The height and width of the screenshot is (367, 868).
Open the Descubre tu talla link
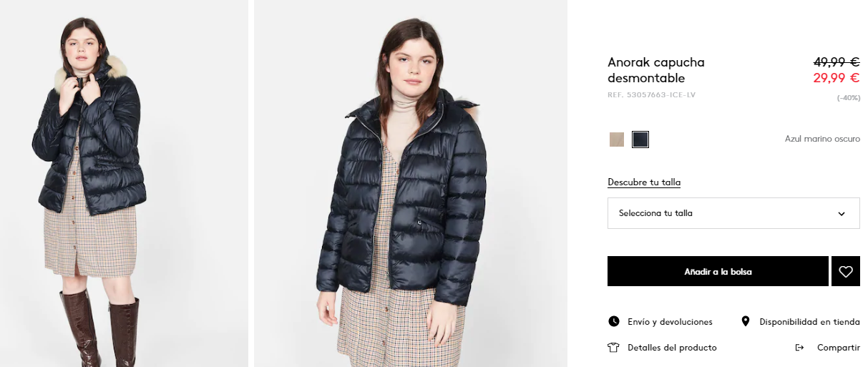click(x=644, y=182)
